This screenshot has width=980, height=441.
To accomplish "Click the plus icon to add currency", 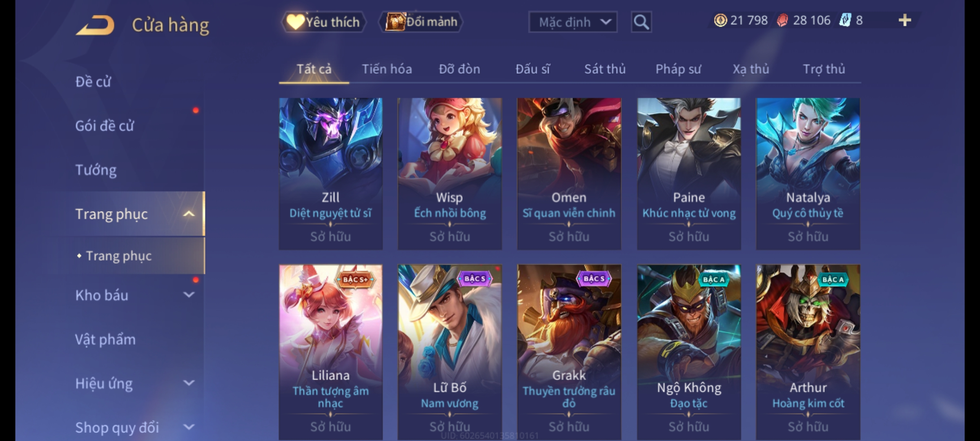I will pos(905,20).
